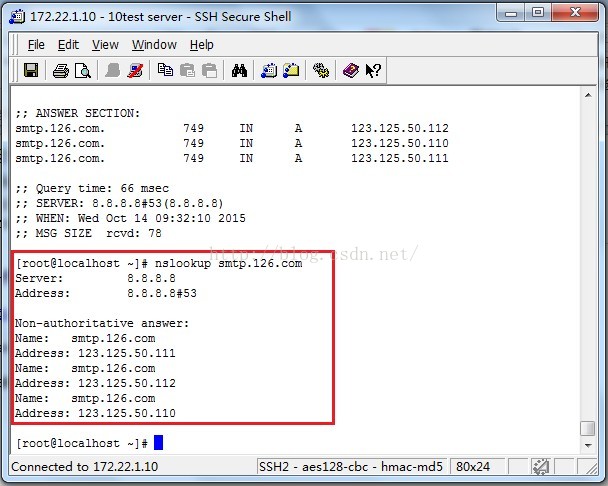The image size is (608, 486).
Task: Click 'Address: 8.8.8.8#53' line
Action: tap(106, 293)
